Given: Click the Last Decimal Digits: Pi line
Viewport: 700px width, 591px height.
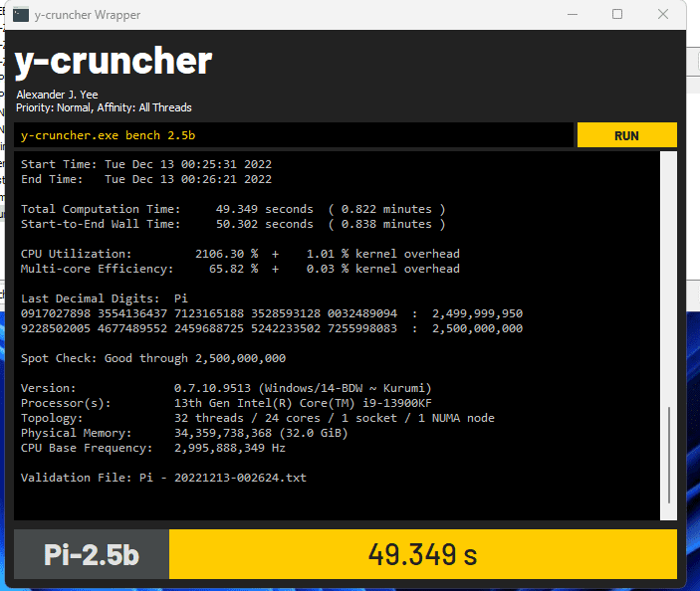Looking at the screenshot, I should pos(105,298).
